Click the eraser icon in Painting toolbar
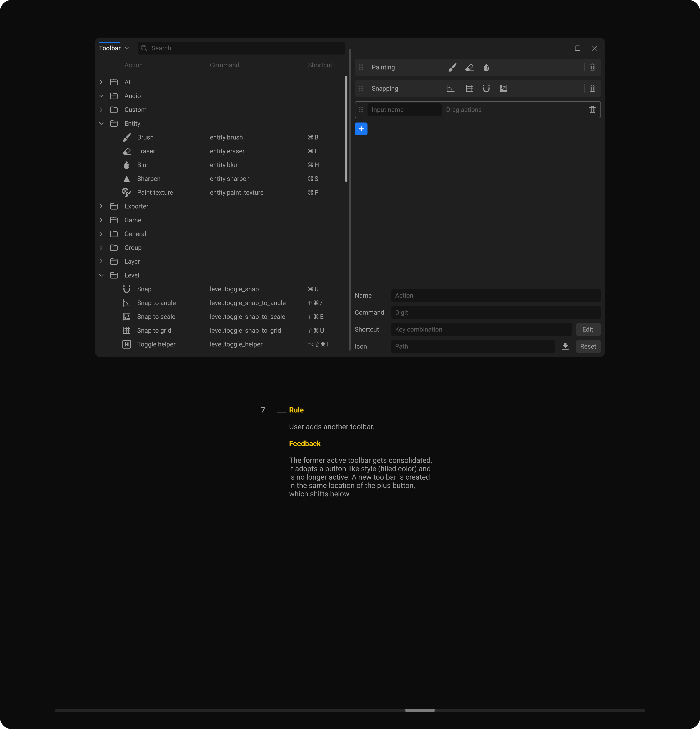The image size is (700, 729). point(469,67)
